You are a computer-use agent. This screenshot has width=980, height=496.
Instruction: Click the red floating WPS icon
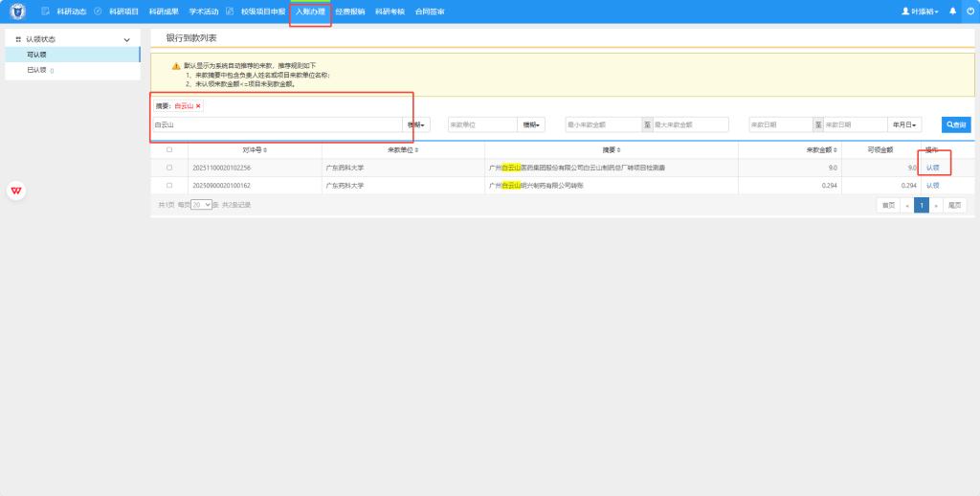click(16, 191)
